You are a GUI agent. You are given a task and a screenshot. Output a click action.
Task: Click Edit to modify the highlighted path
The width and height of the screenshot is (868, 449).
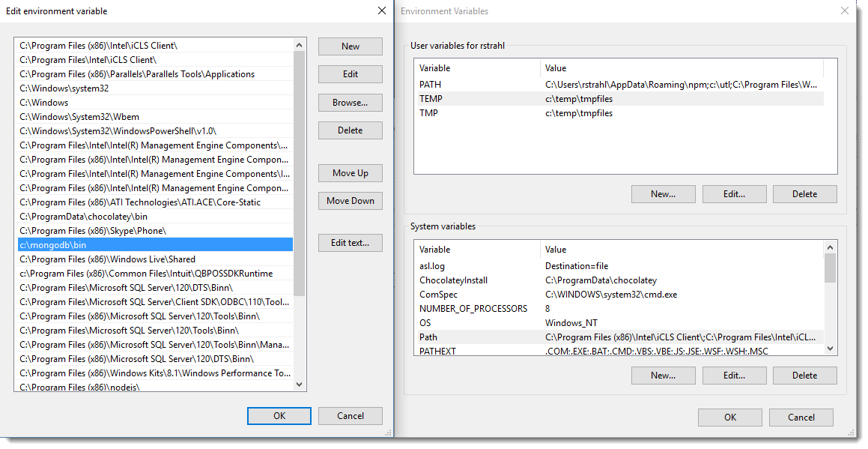pyautogui.click(x=350, y=74)
